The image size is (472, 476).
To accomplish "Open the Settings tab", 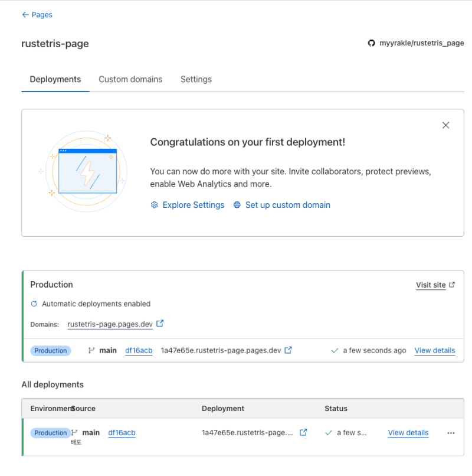I will 196,79.
